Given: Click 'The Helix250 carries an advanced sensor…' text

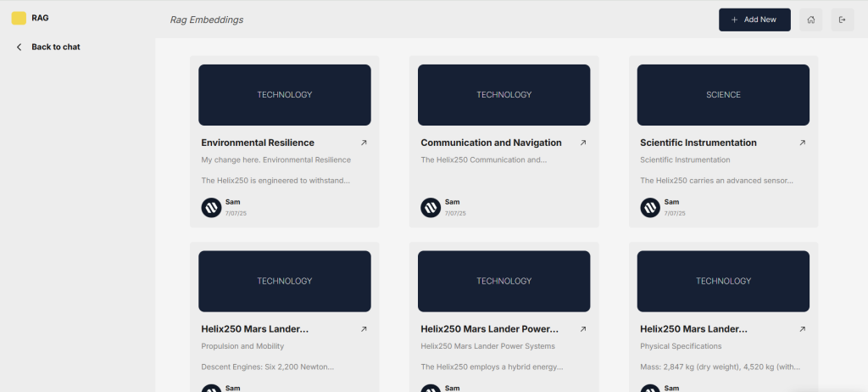Looking at the screenshot, I should coord(716,180).
